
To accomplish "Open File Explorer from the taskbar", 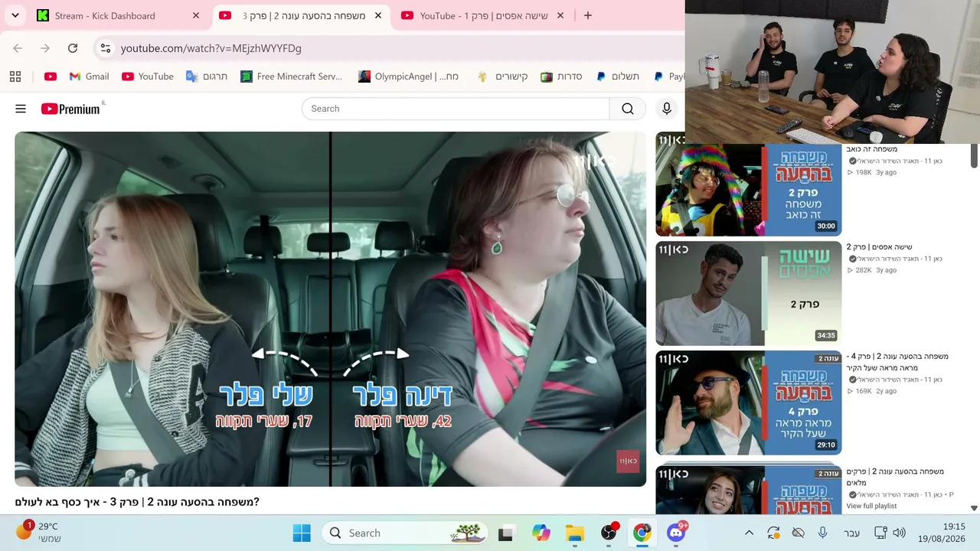I will click(575, 533).
